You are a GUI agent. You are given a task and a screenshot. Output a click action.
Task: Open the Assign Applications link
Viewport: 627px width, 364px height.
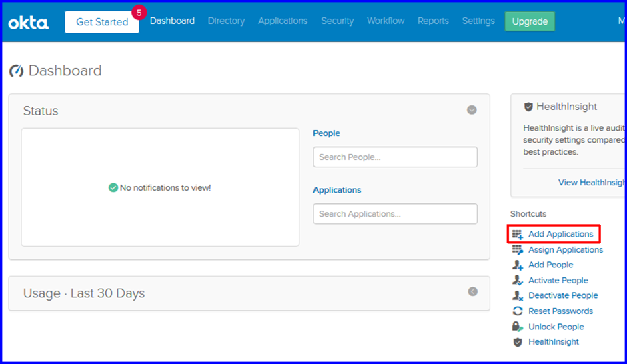click(566, 250)
